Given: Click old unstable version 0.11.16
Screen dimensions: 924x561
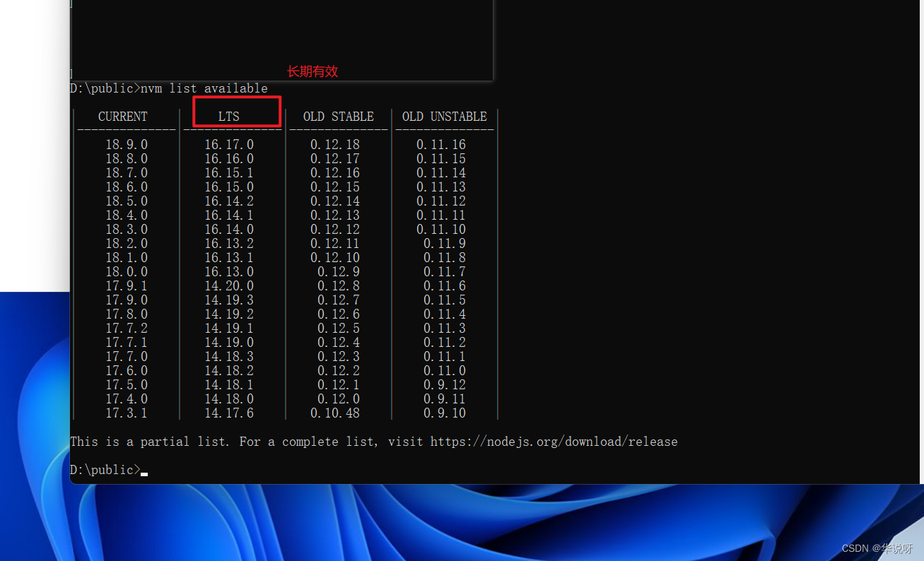Looking at the screenshot, I should [441, 145].
